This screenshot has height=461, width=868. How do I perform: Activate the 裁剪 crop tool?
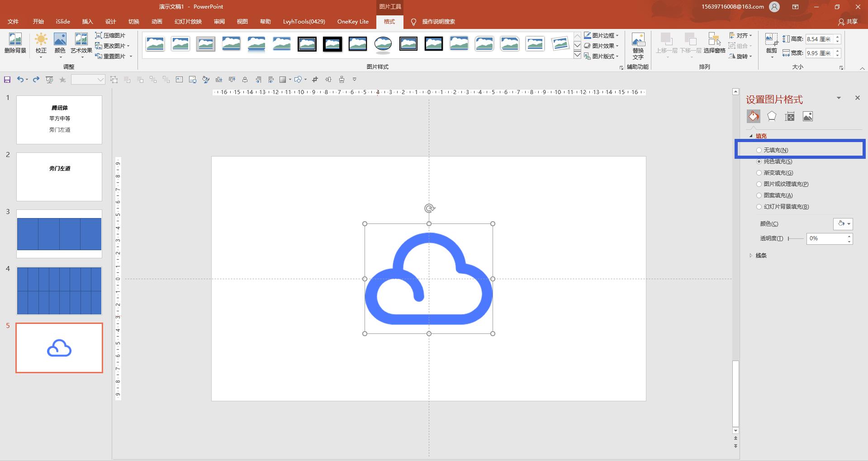click(x=771, y=45)
